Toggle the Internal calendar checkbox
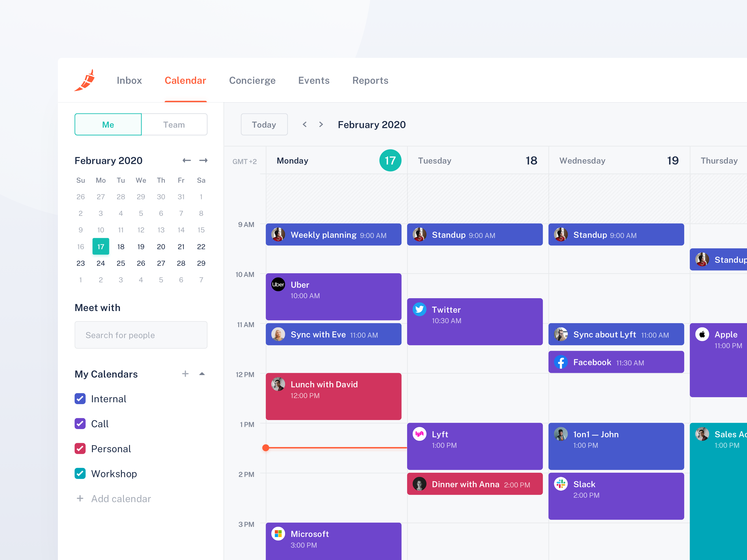 [80, 399]
